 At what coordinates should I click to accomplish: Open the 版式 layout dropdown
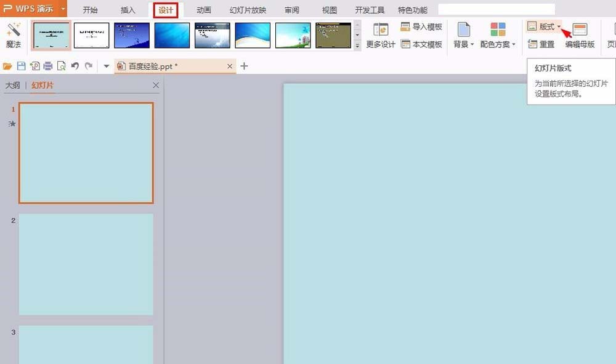click(544, 26)
